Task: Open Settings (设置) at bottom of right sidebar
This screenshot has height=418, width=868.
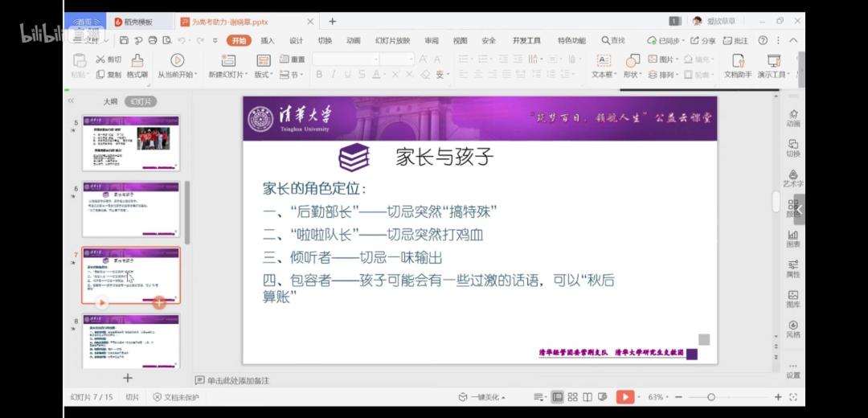Action: pos(793,371)
